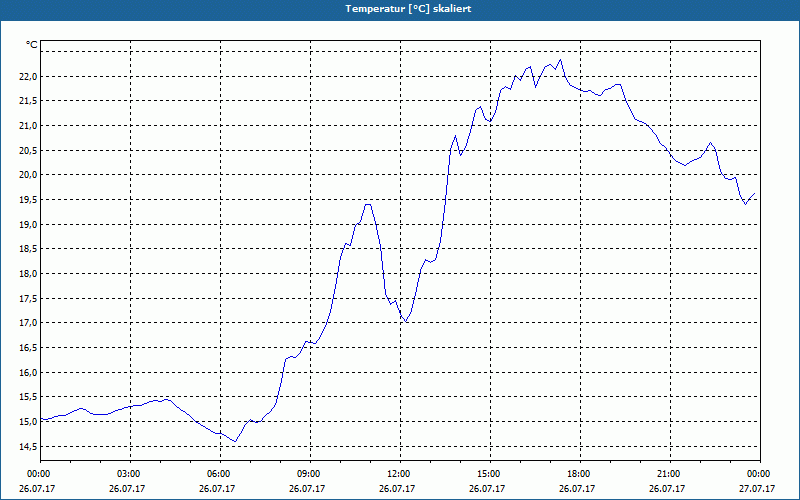Click the 06:00 time label
Image resolution: width=800 pixels, height=500 pixels.
click(217, 474)
